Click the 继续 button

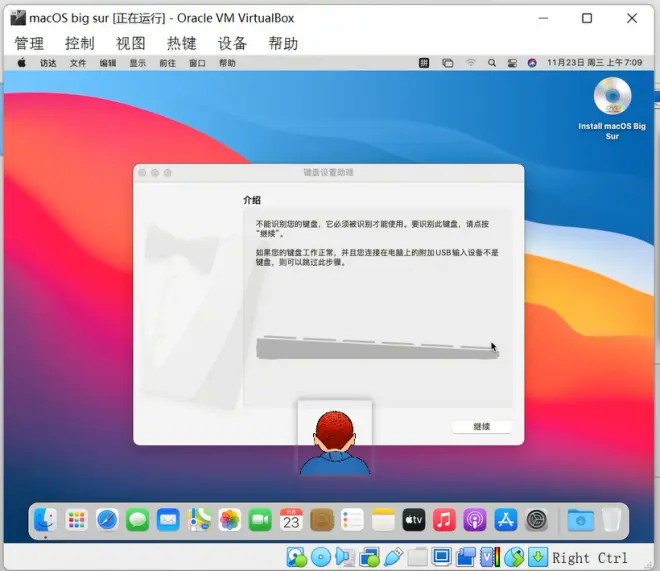tap(482, 427)
